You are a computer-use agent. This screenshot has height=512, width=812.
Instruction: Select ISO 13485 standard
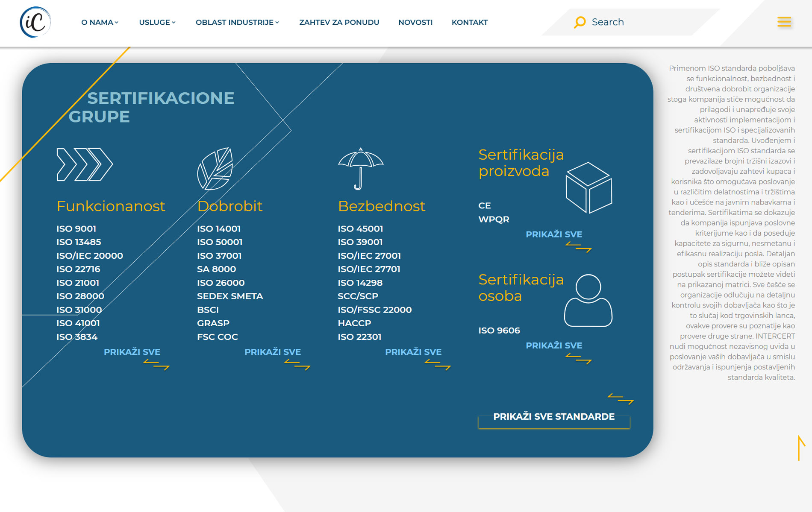(x=79, y=242)
